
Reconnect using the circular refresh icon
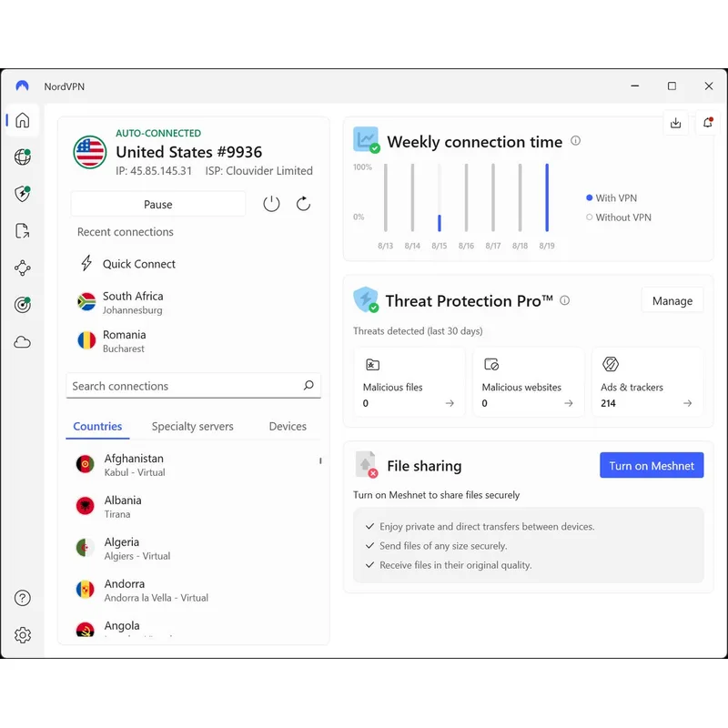click(x=303, y=204)
